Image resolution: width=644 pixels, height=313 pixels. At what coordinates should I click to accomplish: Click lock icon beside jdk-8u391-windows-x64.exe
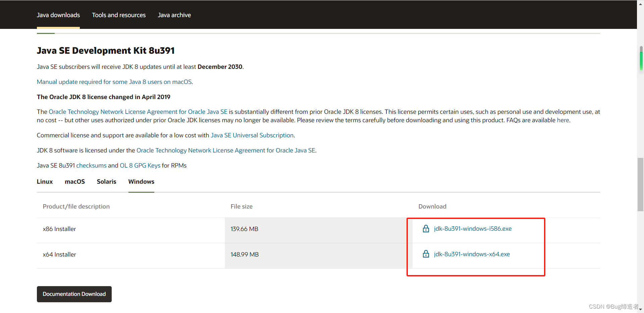point(426,254)
